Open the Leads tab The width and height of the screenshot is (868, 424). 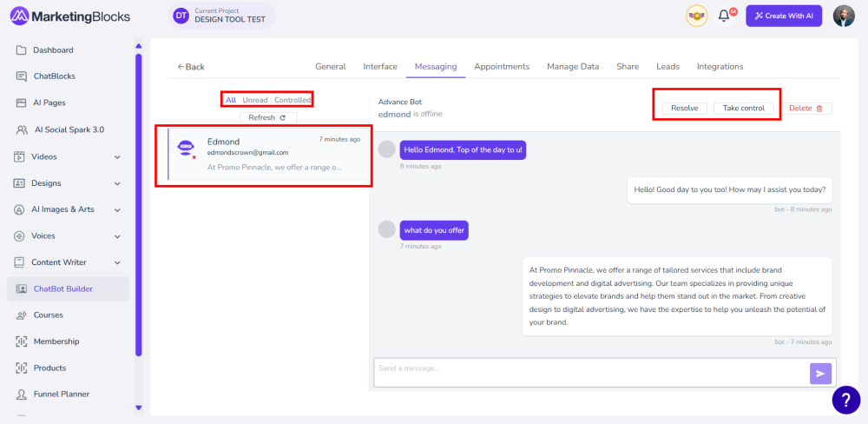pyautogui.click(x=667, y=67)
